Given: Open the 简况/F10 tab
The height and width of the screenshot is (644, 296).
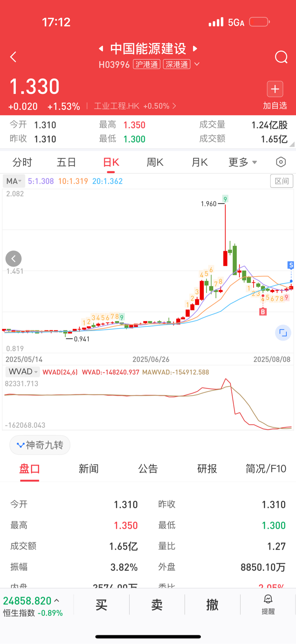Looking at the screenshot, I should click(266, 469).
